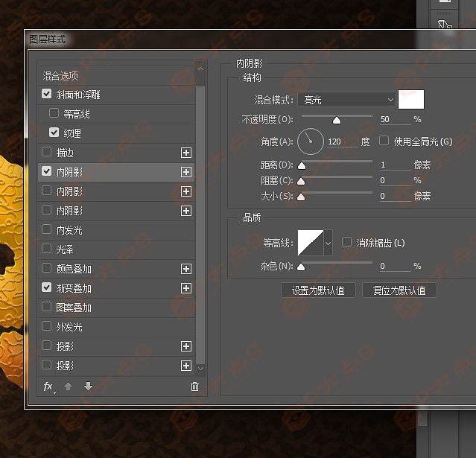Click the 距离 slider handle
Image resolution: width=476 pixels, height=458 pixels.
pyautogui.click(x=302, y=166)
